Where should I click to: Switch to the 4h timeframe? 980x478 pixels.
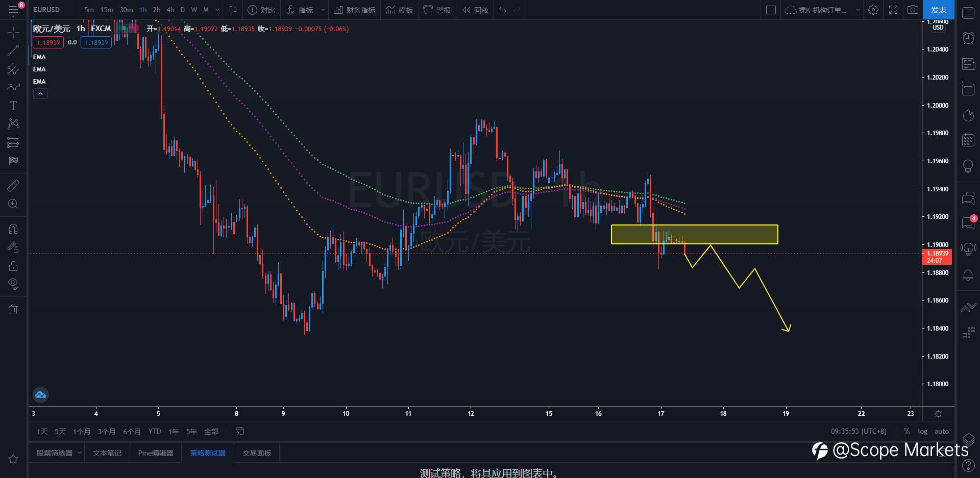pyautogui.click(x=170, y=10)
